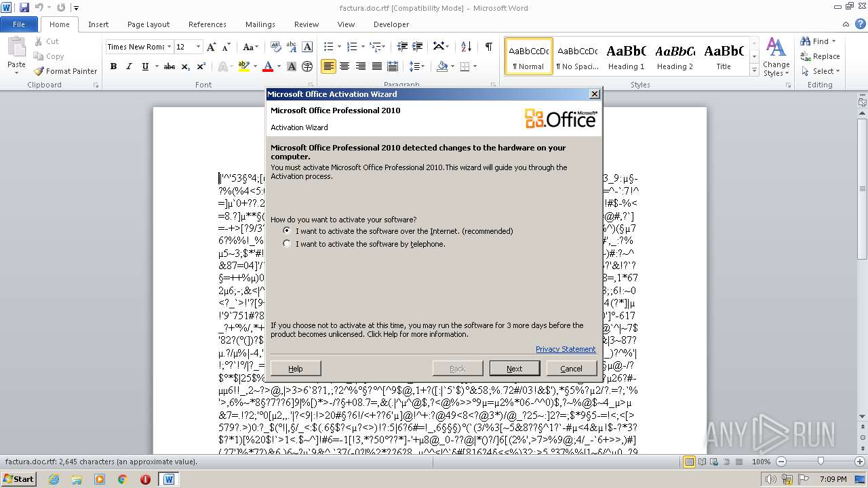This screenshot has height=488, width=868.
Task: Switch to the References tab
Action: click(208, 24)
